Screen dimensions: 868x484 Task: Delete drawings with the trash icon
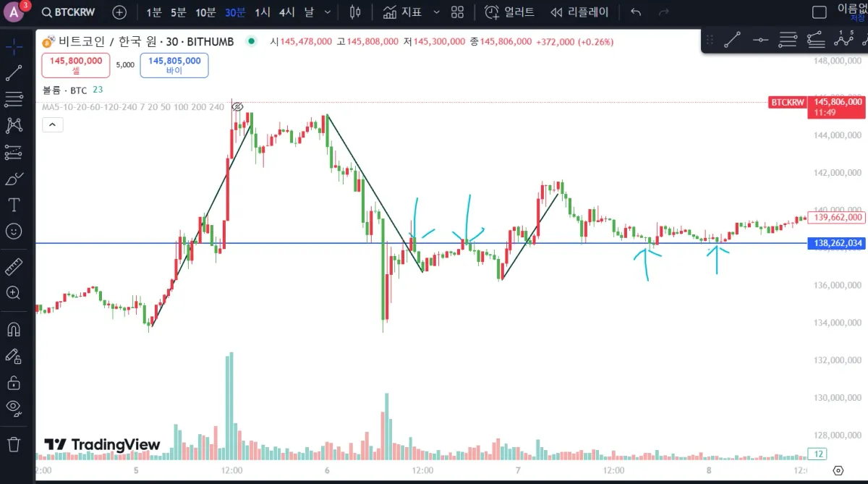click(14, 443)
